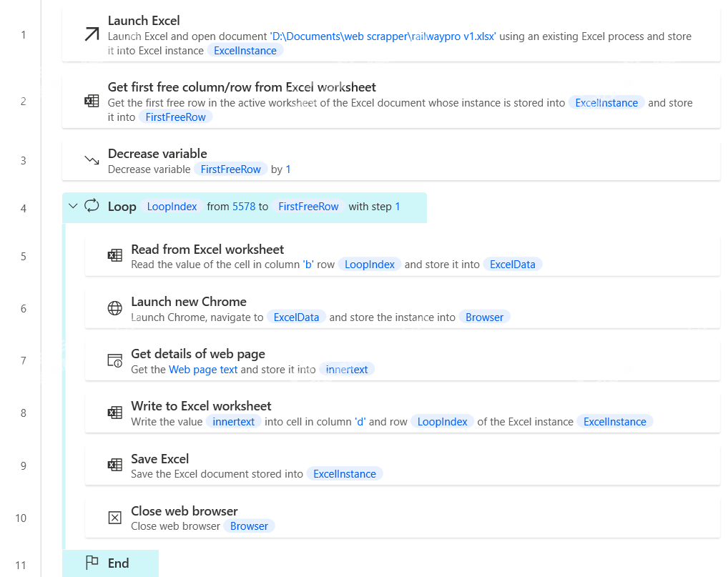Select the Write to Excel worksheet title
Screen dimensions: 728x577
coord(201,406)
